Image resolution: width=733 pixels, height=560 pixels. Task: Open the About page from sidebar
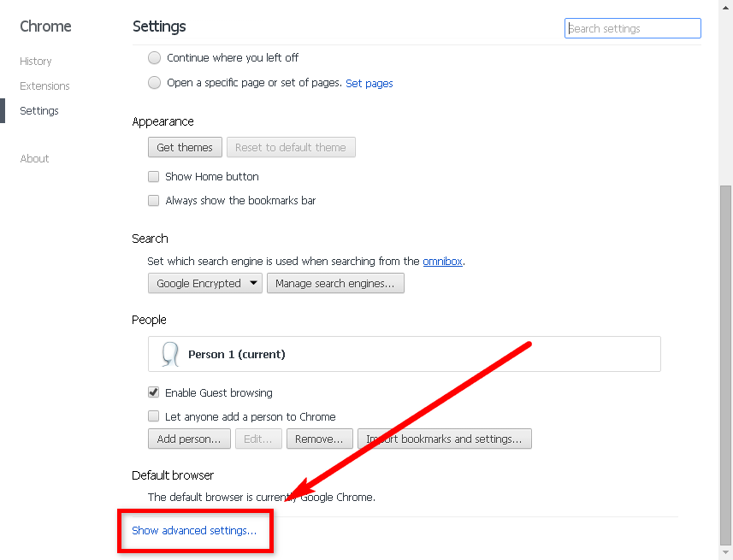point(35,159)
